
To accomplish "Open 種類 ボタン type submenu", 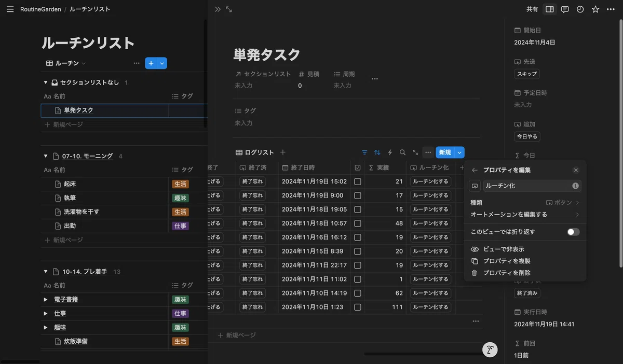I will click(x=525, y=203).
